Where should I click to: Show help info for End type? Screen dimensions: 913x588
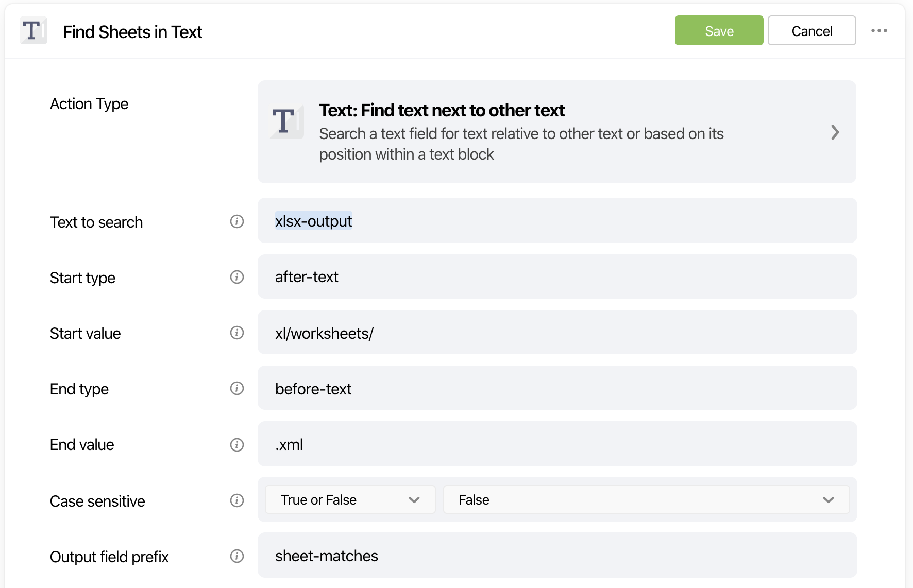click(x=237, y=388)
